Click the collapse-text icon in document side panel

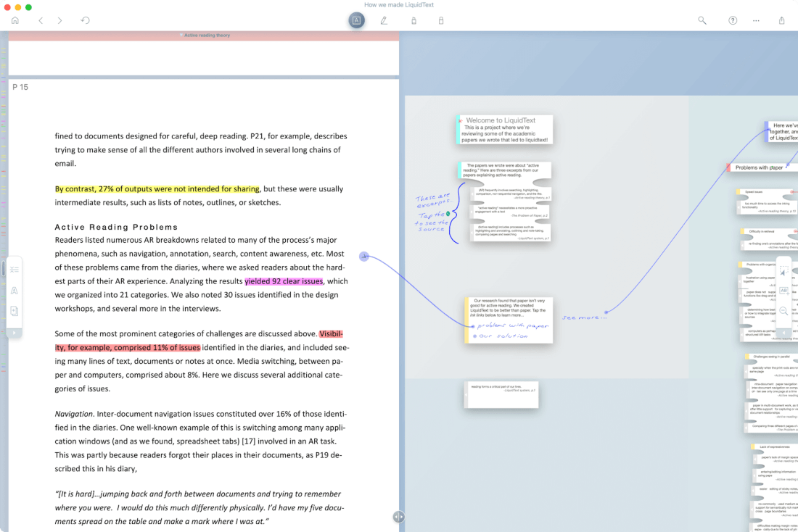coord(15,270)
